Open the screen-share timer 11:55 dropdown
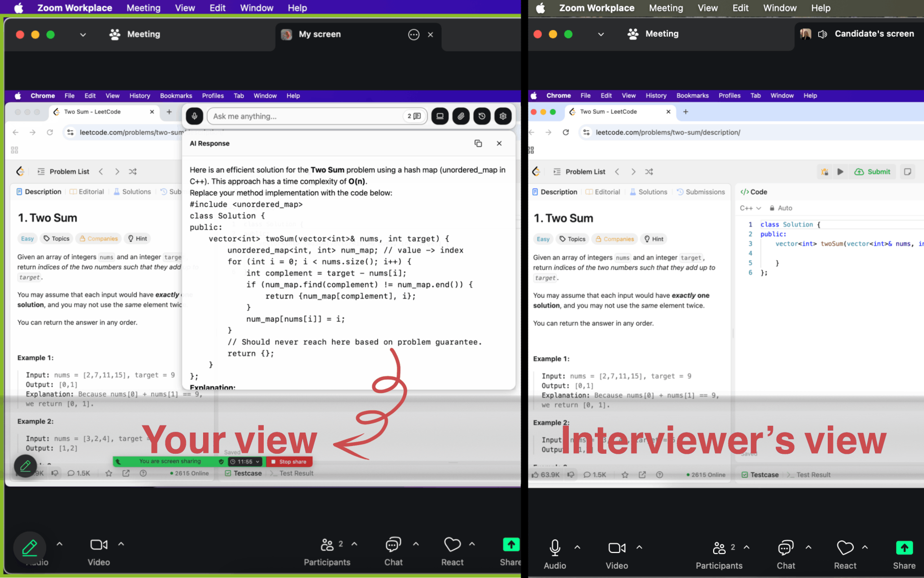 coord(245,461)
